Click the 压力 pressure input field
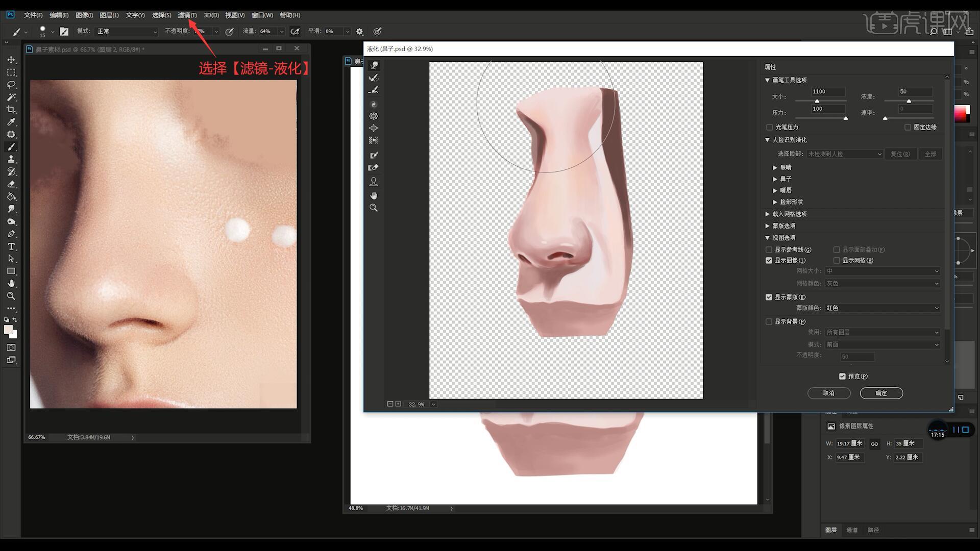The width and height of the screenshot is (980, 551). 827,109
